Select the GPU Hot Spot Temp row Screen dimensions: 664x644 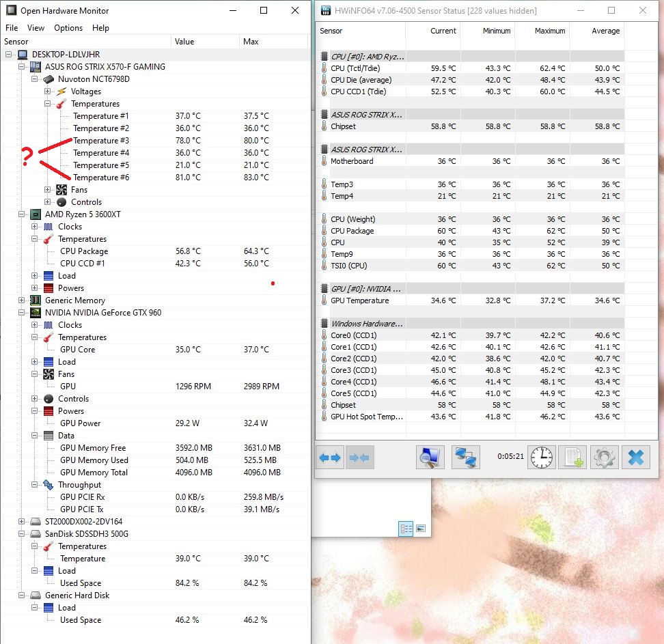pos(472,417)
